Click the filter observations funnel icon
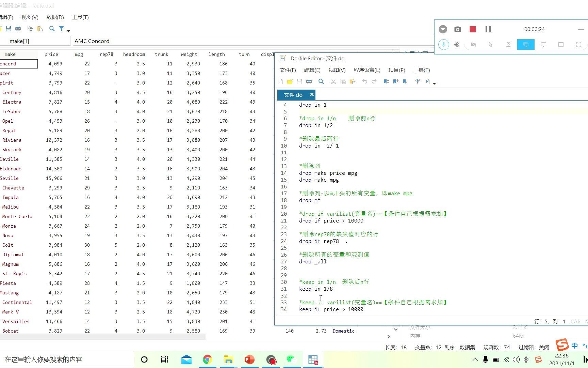 pyautogui.click(x=61, y=29)
